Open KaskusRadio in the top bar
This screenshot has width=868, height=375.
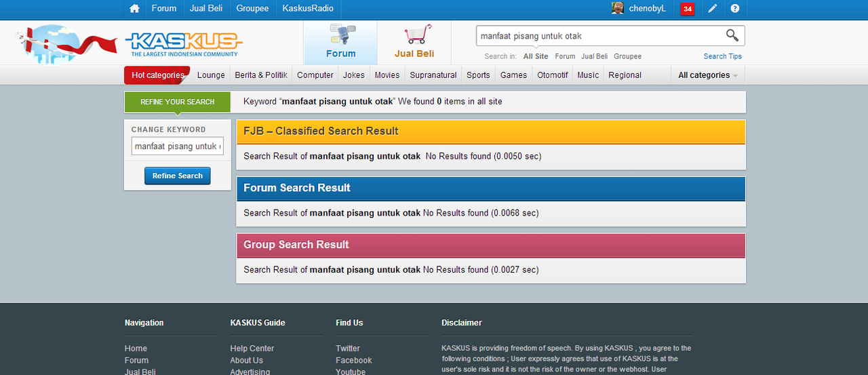tap(308, 9)
